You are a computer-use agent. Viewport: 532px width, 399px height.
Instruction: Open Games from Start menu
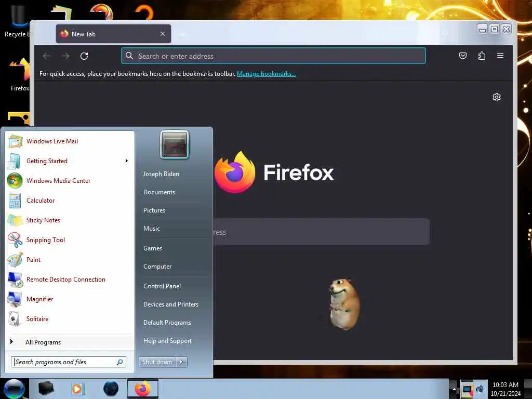click(153, 248)
